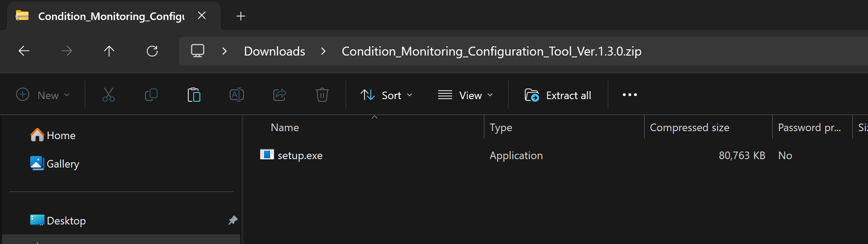
Task: Click the Delete trash icon
Action: point(322,95)
